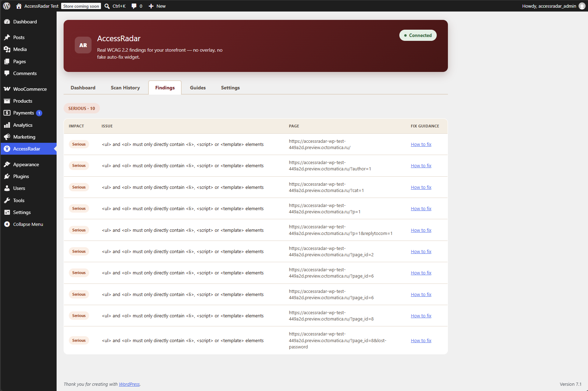Click the Tools wrench icon
Image resolution: width=588 pixels, height=391 pixels.
[x=7, y=200]
